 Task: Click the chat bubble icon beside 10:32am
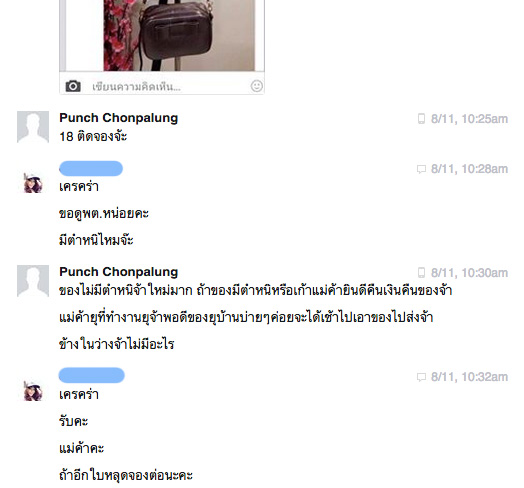click(x=421, y=377)
